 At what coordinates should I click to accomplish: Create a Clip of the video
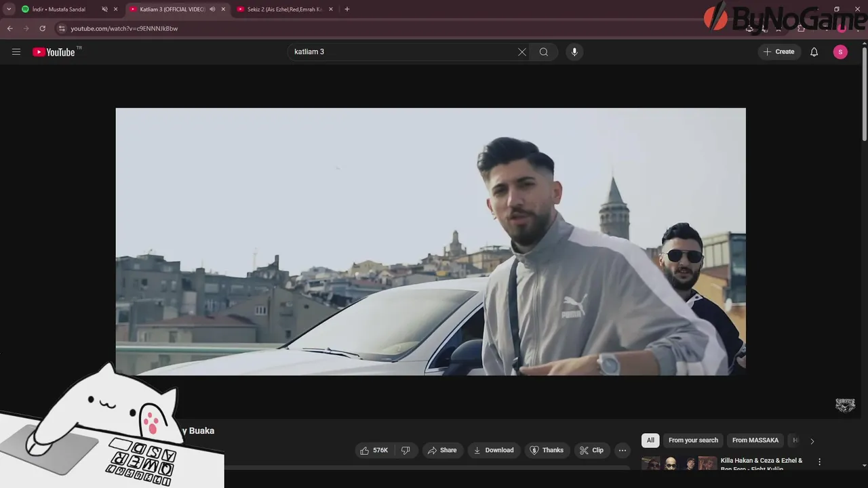click(591, 450)
